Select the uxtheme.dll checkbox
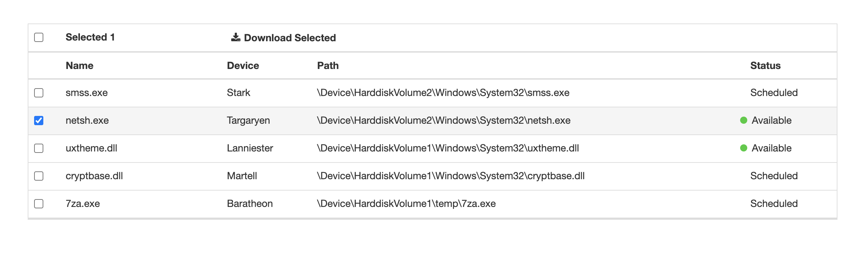 [x=39, y=148]
